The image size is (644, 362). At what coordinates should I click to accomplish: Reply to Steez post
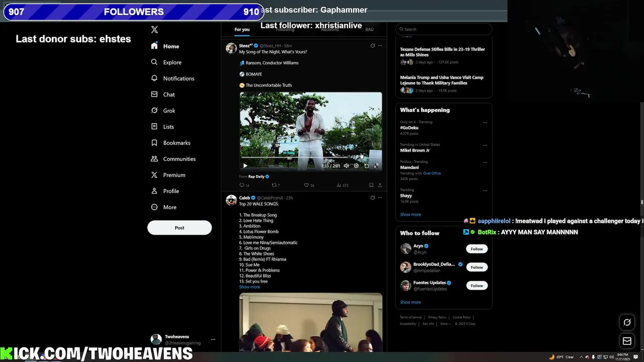pos(244,185)
